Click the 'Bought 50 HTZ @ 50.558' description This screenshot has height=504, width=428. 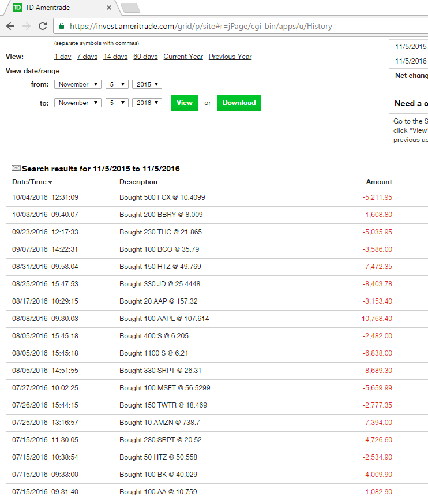[x=158, y=458]
